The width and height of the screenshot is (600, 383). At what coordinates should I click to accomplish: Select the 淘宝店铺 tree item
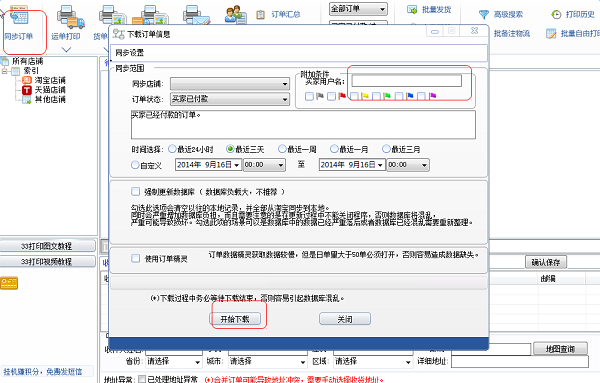44,80
